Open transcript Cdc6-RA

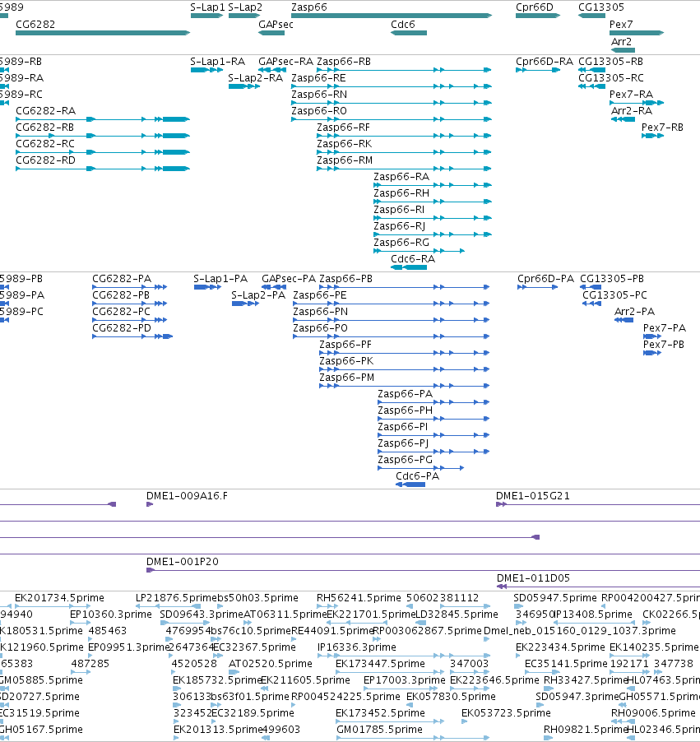pos(413,259)
